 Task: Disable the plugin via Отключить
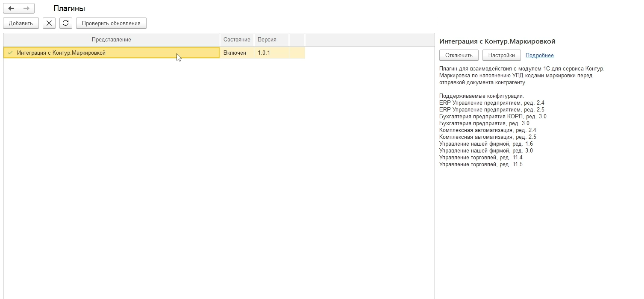pos(459,56)
